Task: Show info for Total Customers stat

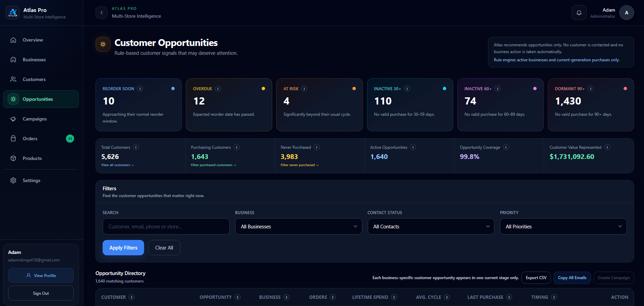Action: coord(136,147)
